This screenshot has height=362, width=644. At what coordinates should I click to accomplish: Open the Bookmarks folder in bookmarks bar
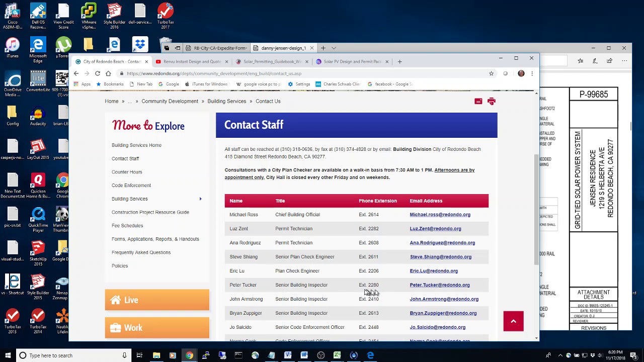pos(110,84)
